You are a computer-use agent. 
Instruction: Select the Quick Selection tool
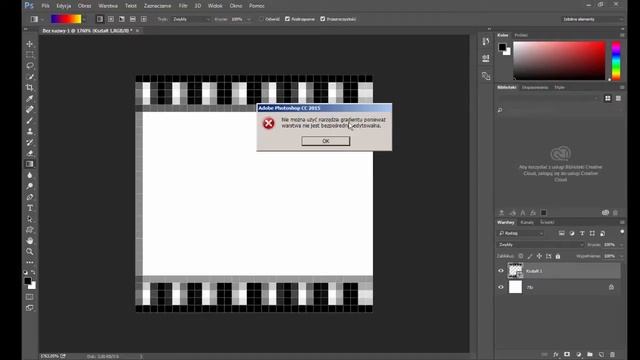coord(30,77)
